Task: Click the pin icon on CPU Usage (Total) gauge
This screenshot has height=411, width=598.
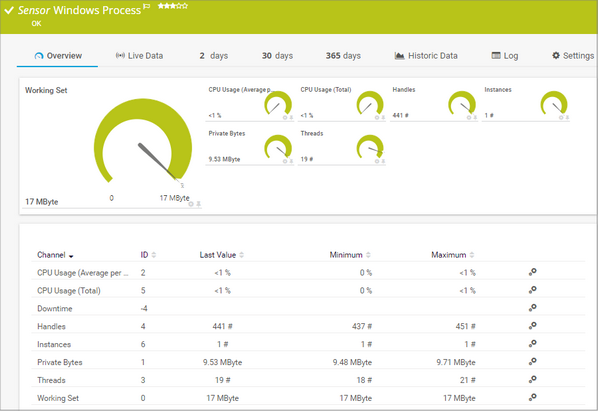Action: point(383,117)
